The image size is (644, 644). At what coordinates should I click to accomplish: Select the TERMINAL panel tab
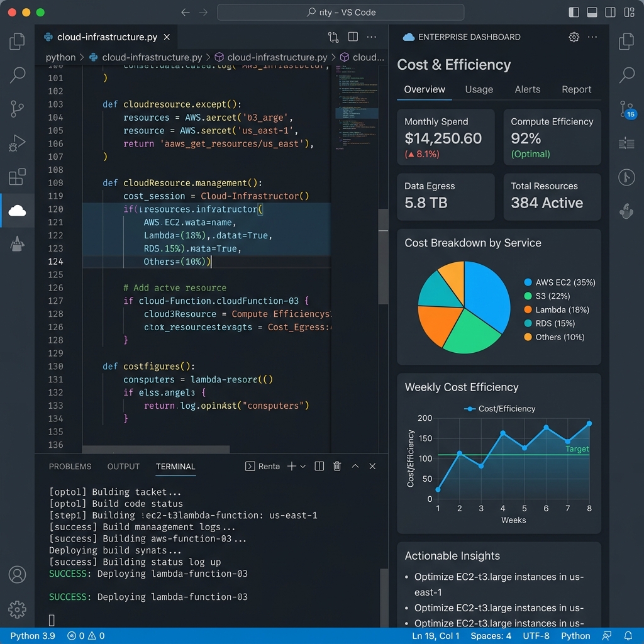click(175, 467)
